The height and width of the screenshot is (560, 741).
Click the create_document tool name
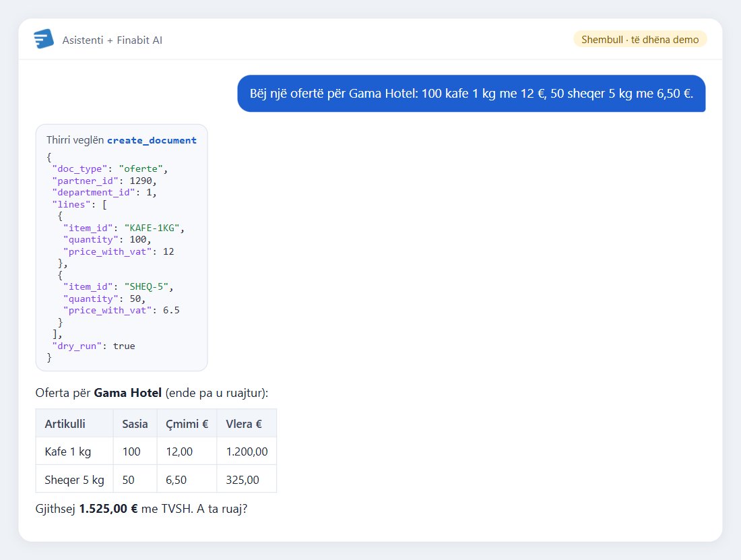pos(152,140)
